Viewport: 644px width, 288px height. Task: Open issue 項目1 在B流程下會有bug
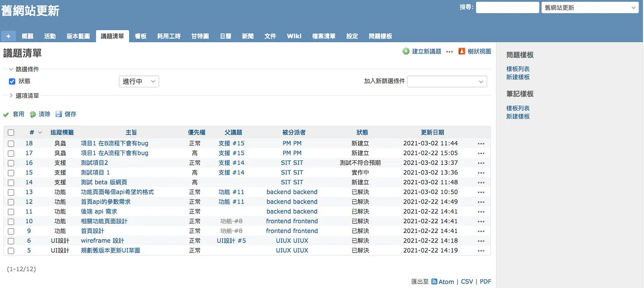pos(115,143)
